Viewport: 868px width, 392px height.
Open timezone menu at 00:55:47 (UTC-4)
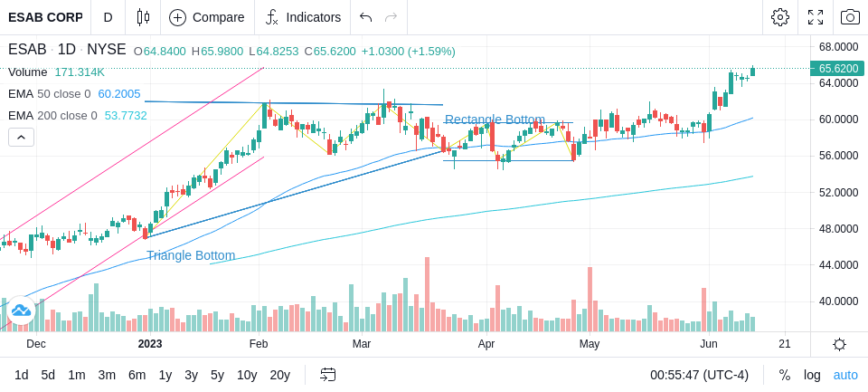pyautogui.click(x=699, y=376)
